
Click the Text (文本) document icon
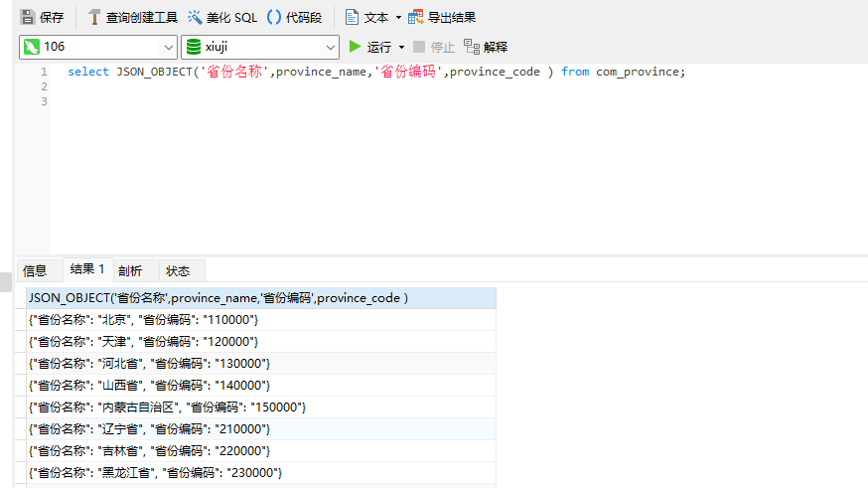352,17
